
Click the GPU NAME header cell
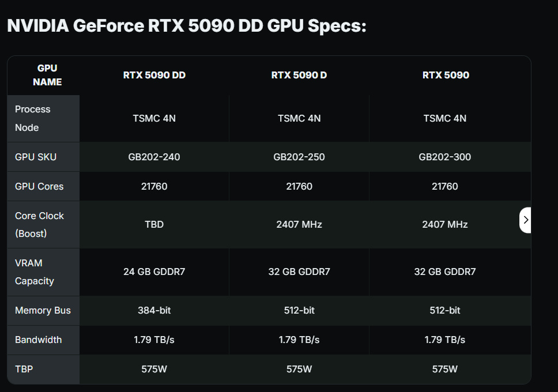tap(47, 75)
